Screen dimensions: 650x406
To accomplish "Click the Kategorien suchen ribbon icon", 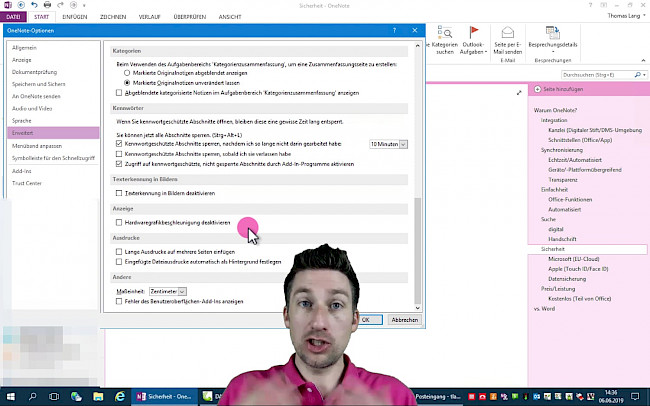I will coord(444,32).
